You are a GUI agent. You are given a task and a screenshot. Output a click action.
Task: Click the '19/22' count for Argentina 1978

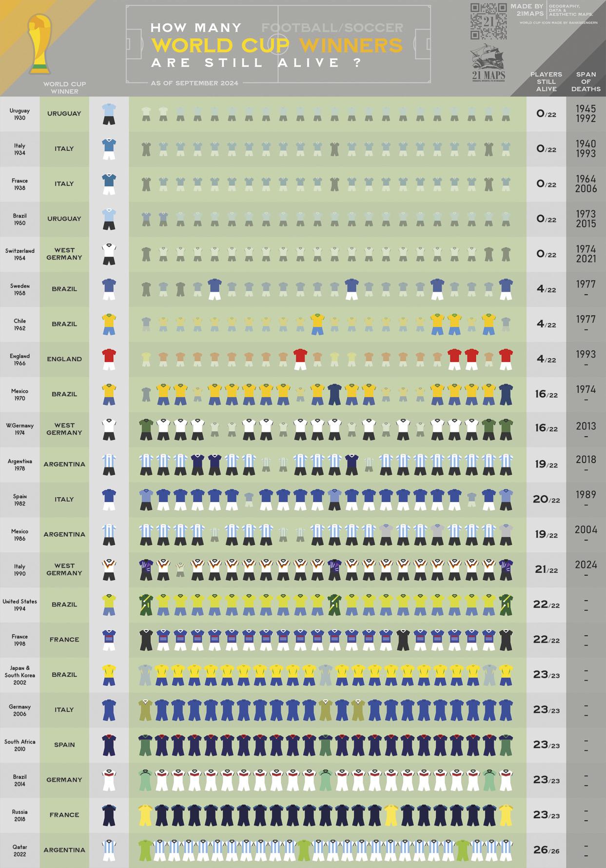[x=546, y=464]
